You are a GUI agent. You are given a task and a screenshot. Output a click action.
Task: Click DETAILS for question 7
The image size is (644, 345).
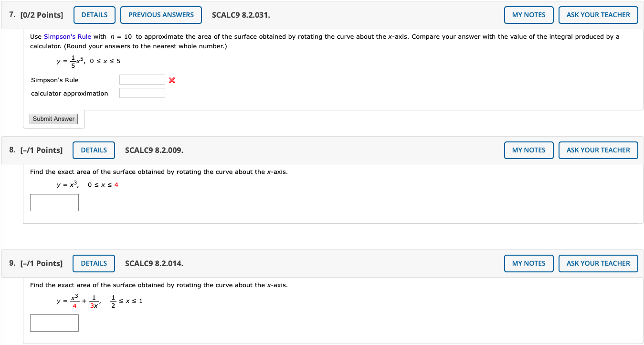tap(94, 15)
